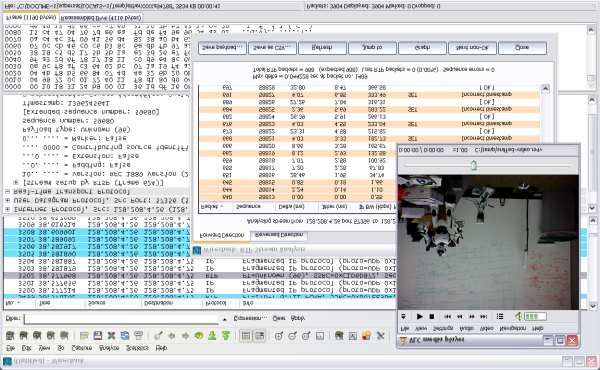
Task: Expand the User Datagram Protocol tree node
Action: coord(7,200)
